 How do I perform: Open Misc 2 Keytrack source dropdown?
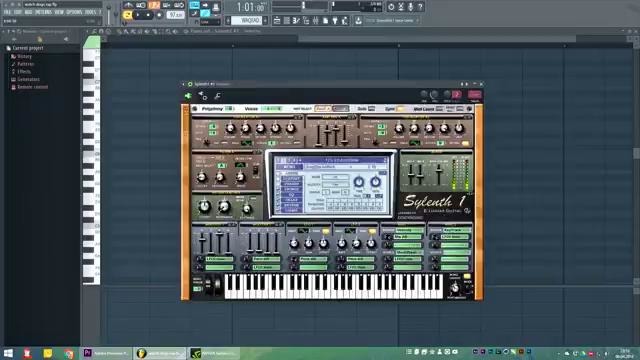[456, 230]
